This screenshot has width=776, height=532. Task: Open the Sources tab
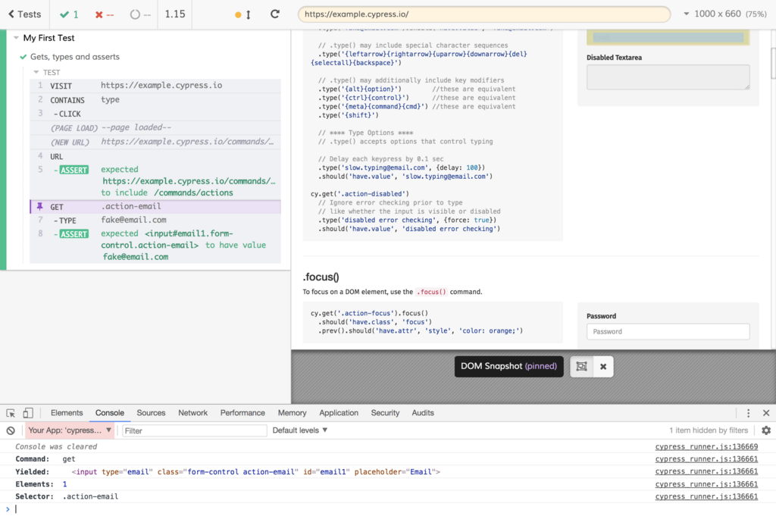tap(151, 413)
